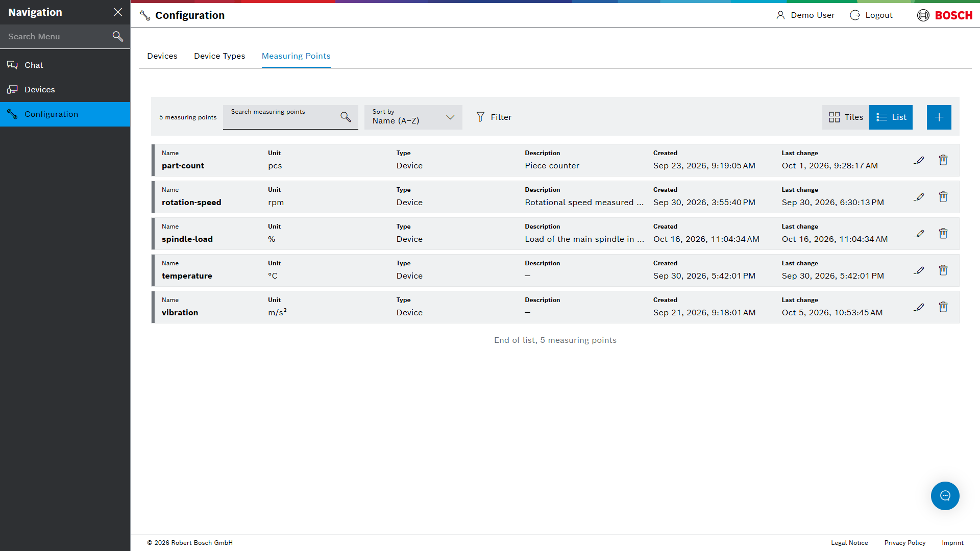Open Devices in the navigation sidebar

[65, 90]
